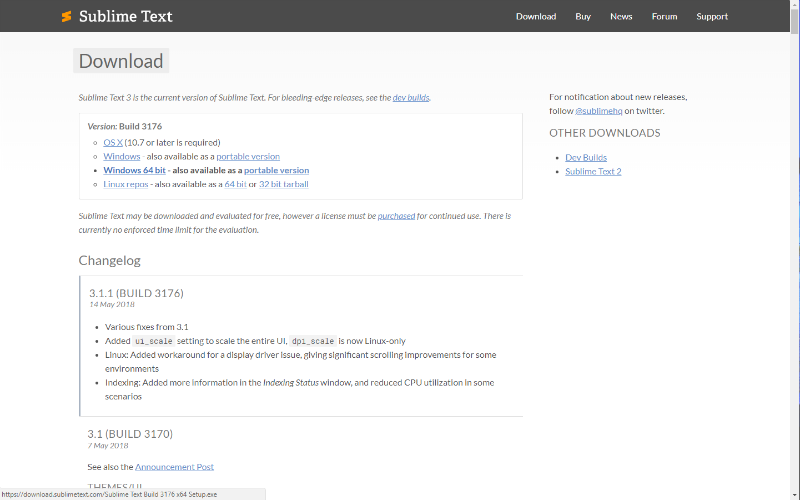The image size is (800, 500).
Task: Click the '14 May 2018' date text
Action: point(112,304)
